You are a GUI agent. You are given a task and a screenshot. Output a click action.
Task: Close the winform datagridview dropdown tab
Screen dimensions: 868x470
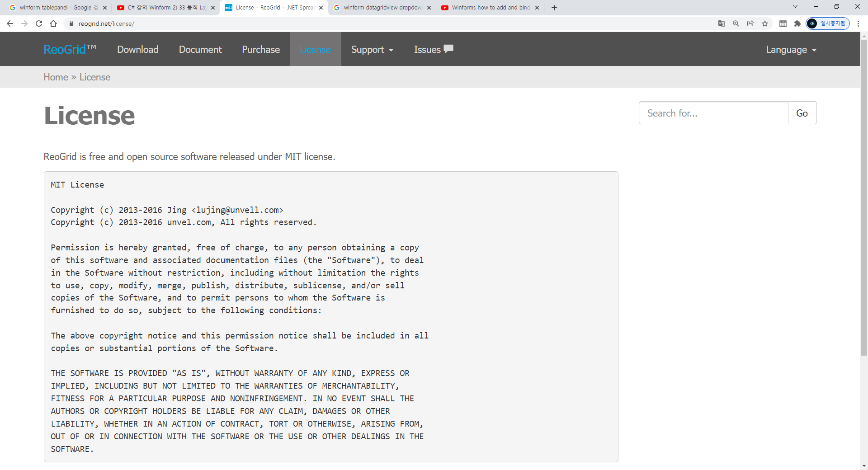pos(429,8)
